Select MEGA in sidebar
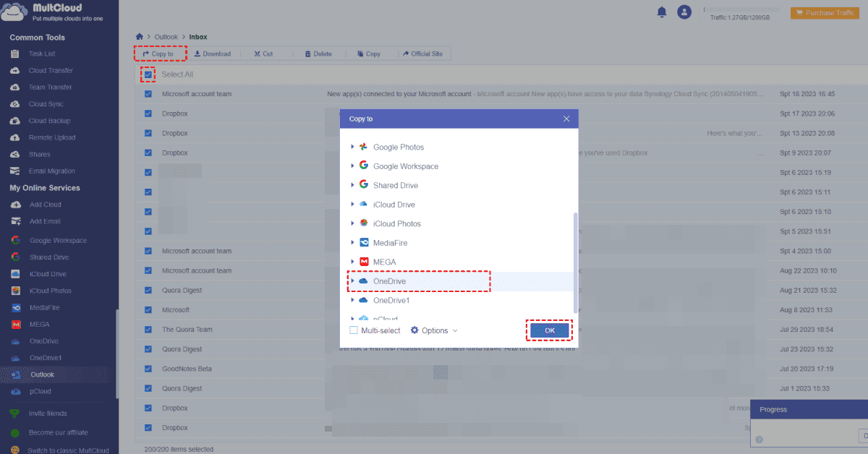 click(40, 324)
